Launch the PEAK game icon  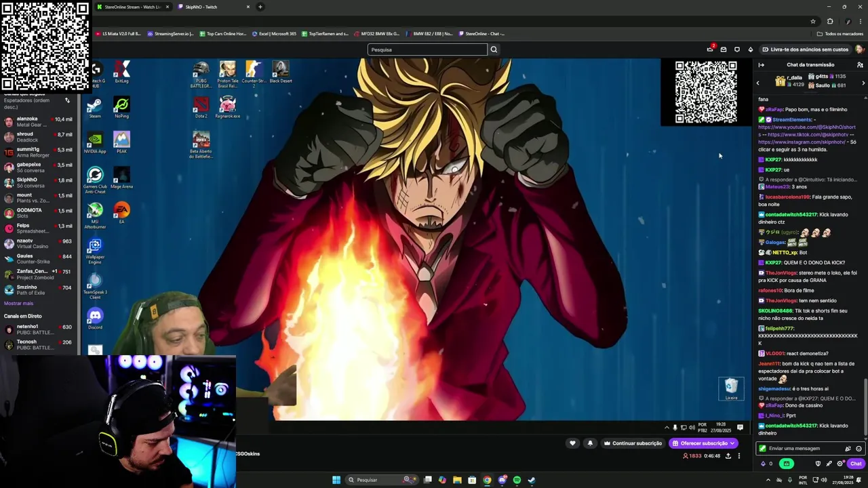pos(121,143)
